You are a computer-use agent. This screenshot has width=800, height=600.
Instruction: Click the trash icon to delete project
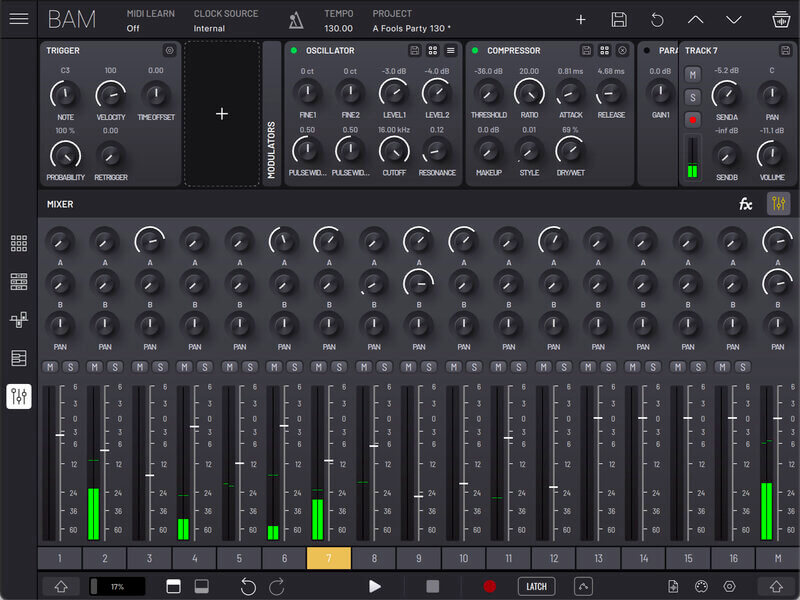click(780, 19)
